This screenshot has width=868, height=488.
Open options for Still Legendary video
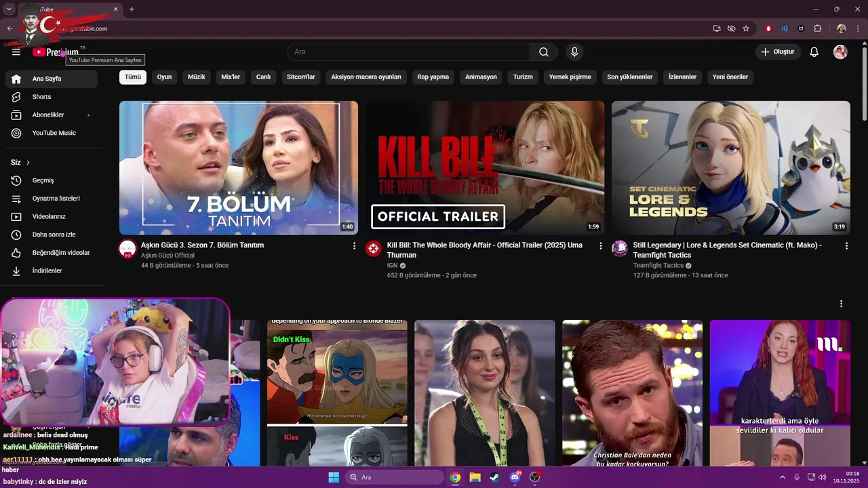coord(846,246)
